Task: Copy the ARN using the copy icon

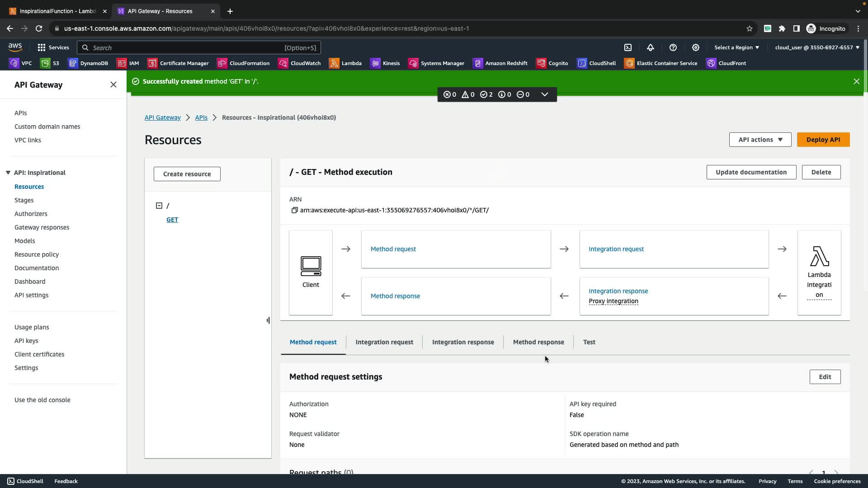Action: [294, 210]
